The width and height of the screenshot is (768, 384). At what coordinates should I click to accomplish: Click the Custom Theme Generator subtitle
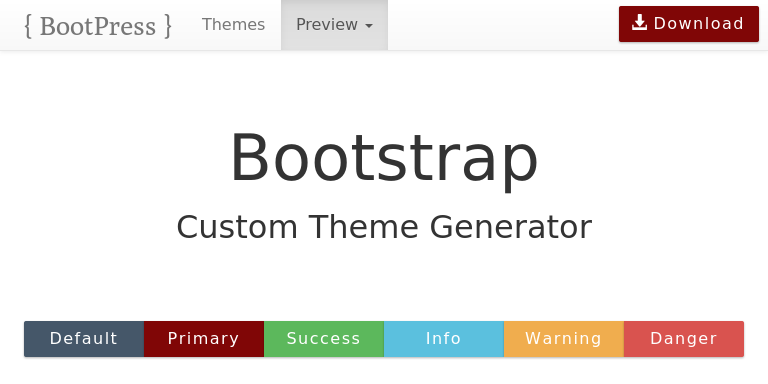click(x=384, y=227)
